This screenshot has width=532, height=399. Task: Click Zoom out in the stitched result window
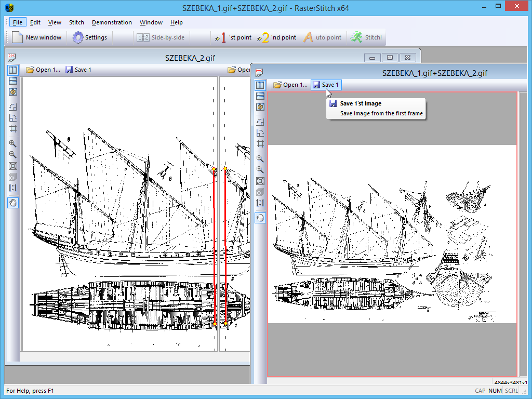tap(260, 170)
